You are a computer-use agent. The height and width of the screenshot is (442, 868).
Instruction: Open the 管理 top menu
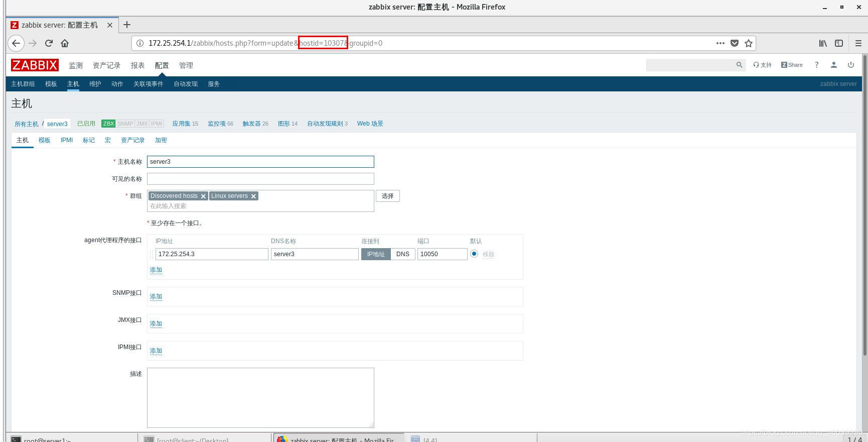click(186, 65)
